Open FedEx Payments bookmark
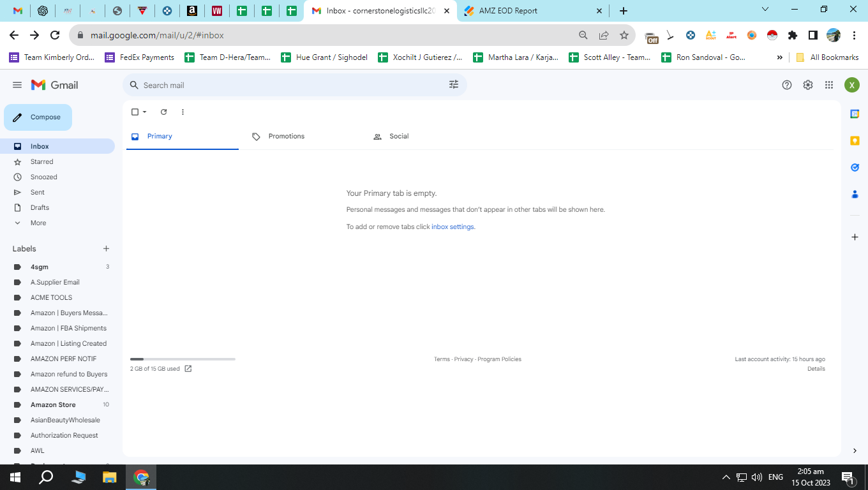Image resolution: width=868 pixels, height=490 pixels. tap(140, 57)
